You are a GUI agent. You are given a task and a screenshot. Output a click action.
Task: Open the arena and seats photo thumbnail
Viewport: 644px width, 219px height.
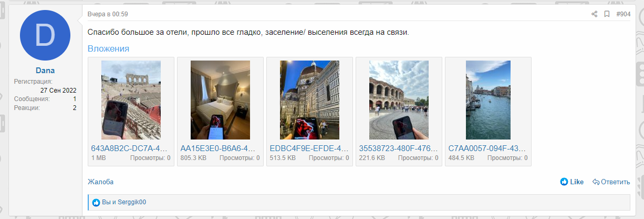[x=131, y=100]
